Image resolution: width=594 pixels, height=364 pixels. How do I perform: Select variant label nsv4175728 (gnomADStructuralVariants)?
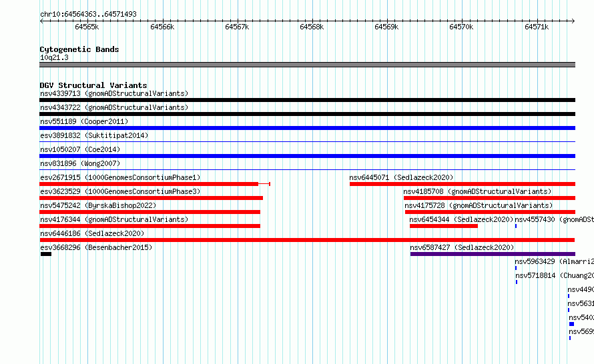pyautogui.click(x=479, y=205)
